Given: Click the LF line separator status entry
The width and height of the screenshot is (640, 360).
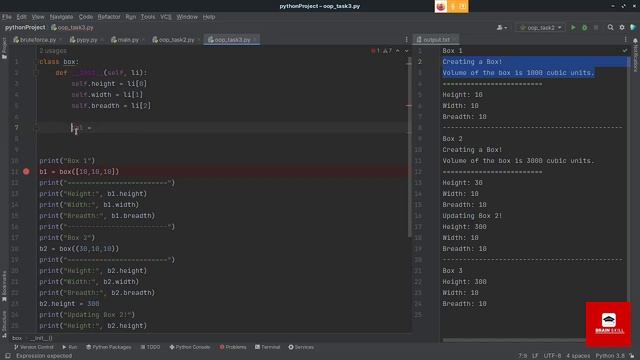Looking at the screenshot, I should (535, 356).
